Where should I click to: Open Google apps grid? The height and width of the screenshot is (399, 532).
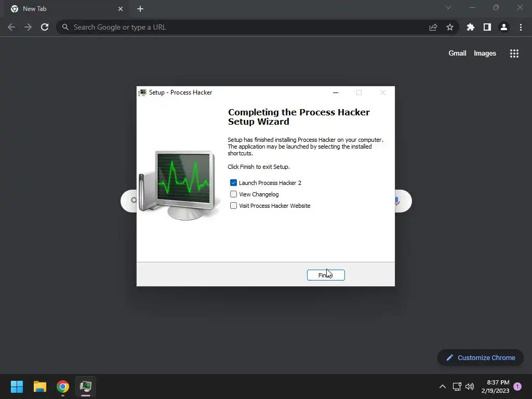coord(514,54)
